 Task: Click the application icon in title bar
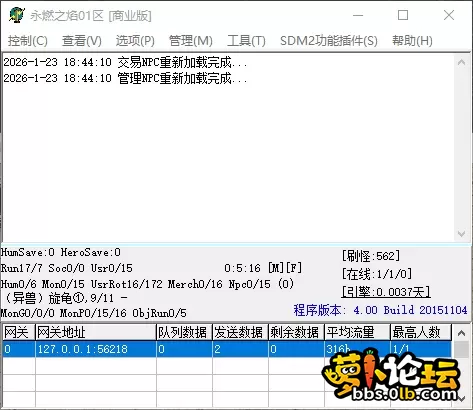tap(17, 15)
